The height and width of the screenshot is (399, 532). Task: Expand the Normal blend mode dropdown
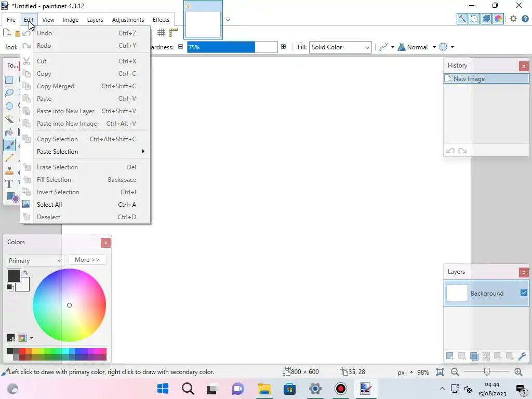pos(434,47)
